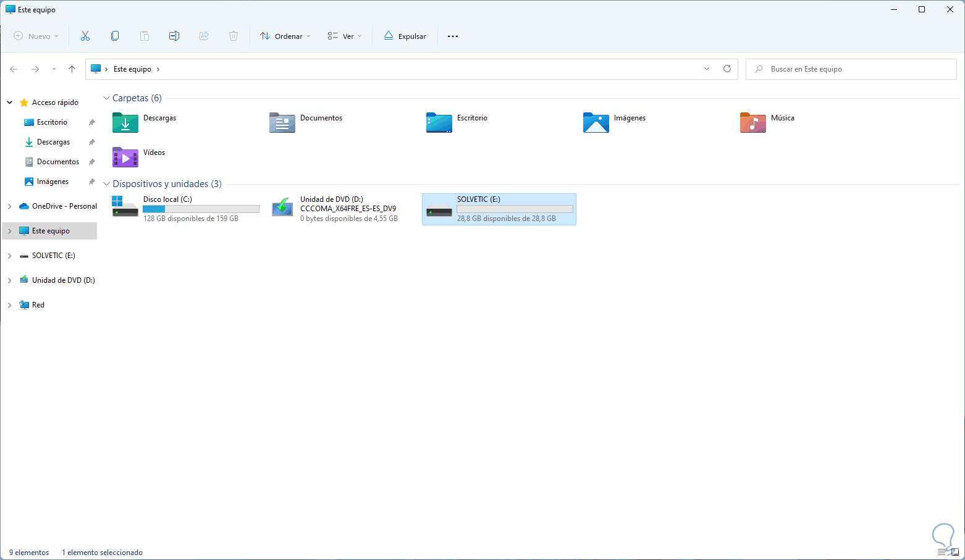Open the three-dots more options menu
Image resolution: width=965 pixels, height=560 pixels.
pos(453,36)
